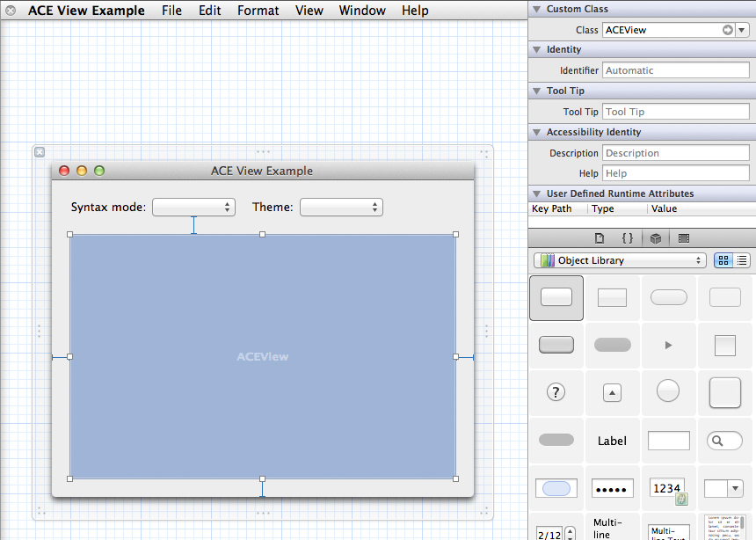The image size is (756, 540).
Task: Select the Help Button question-mark object
Action: (x=556, y=392)
